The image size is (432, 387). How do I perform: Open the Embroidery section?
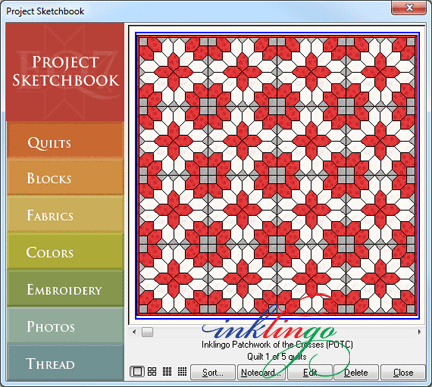[65, 288]
